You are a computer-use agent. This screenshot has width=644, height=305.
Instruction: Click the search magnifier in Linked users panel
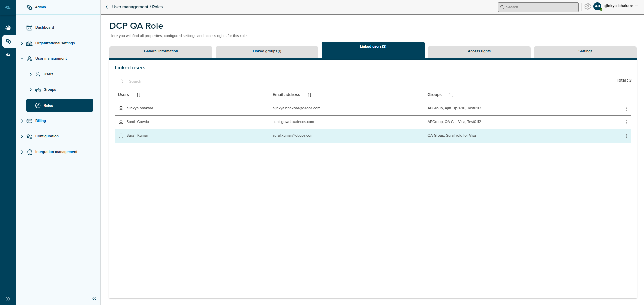coord(122,81)
